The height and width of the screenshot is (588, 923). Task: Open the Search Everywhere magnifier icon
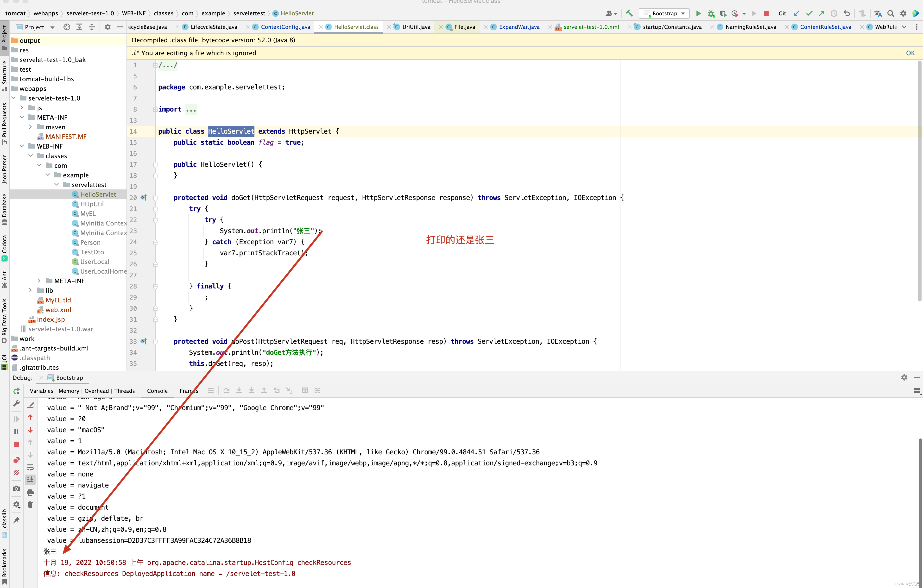[891, 13]
